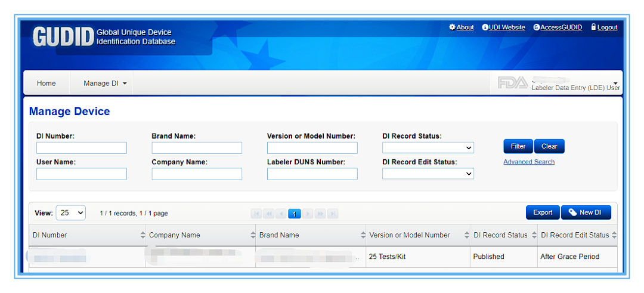Sort by DI Record Edit Status arrows
Image resolution: width=644 pixels, height=293 pixels.
click(x=614, y=236)
